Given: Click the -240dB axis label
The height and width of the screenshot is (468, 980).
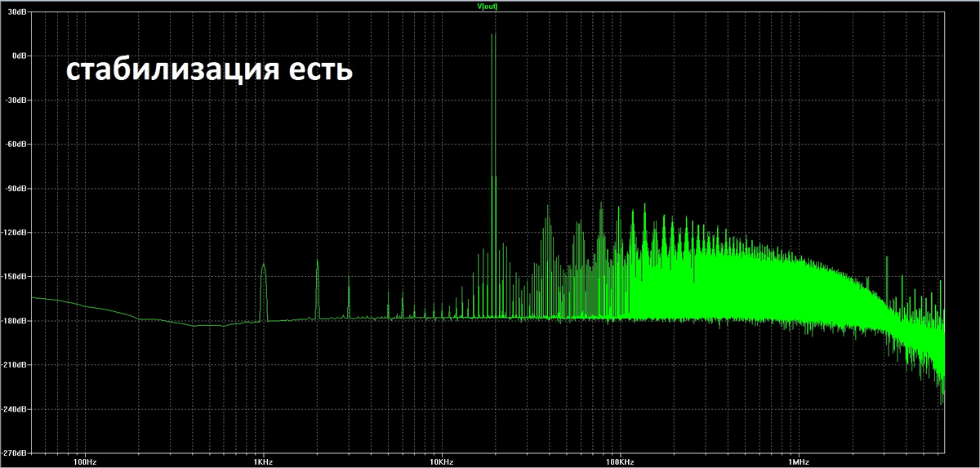Looking at the screenshot, I should click(16, 408).
